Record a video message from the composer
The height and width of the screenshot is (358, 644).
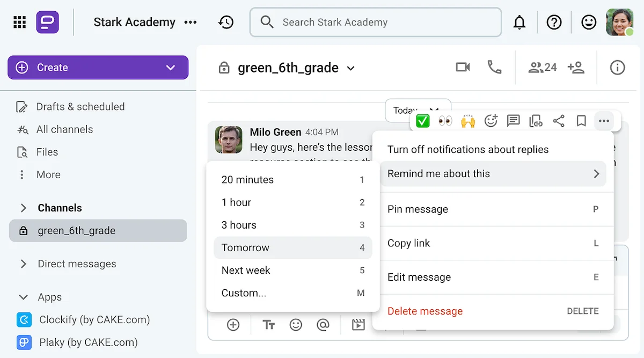coord(357,325)
